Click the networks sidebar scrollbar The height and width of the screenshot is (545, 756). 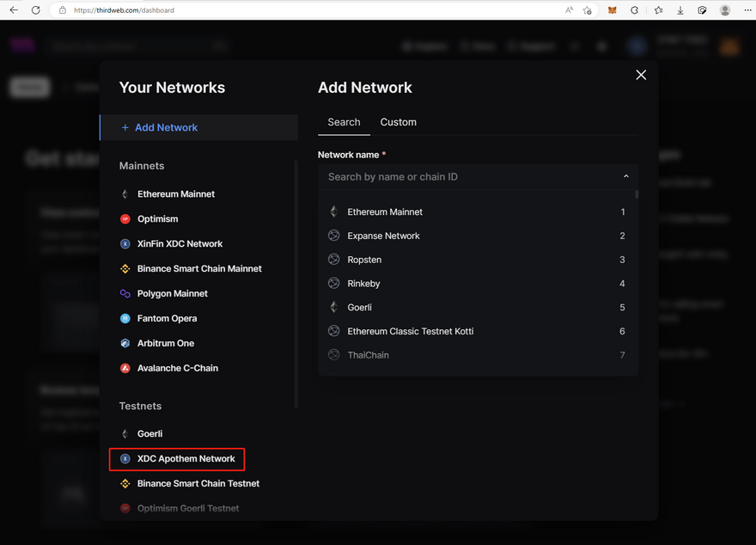[x=296, y=284]
